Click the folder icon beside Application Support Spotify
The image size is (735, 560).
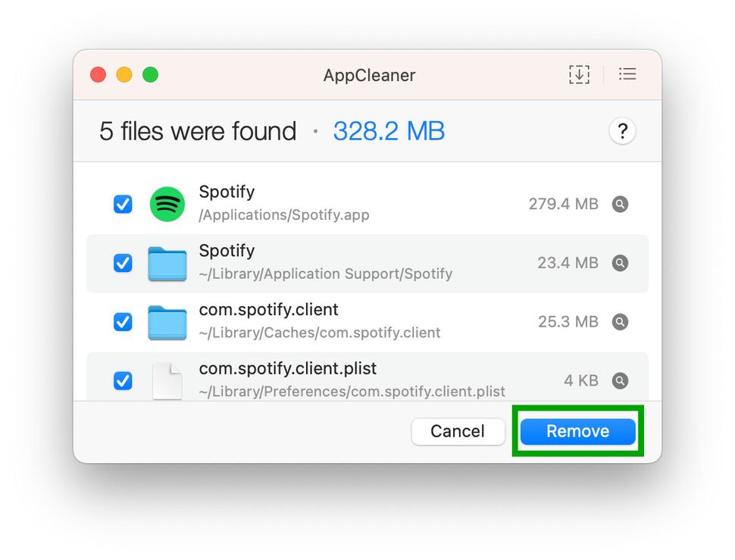click(x=167, y=263)
